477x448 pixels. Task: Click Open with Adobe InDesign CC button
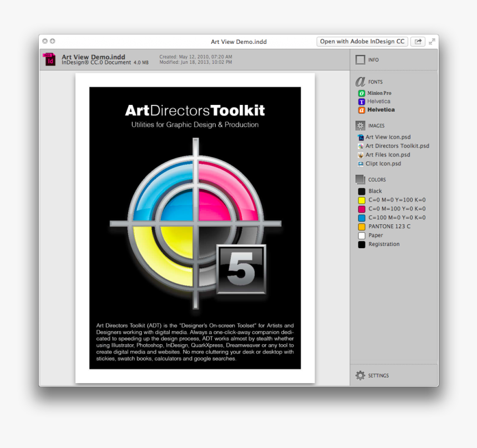pyautogui.click(x=362, y=42)
